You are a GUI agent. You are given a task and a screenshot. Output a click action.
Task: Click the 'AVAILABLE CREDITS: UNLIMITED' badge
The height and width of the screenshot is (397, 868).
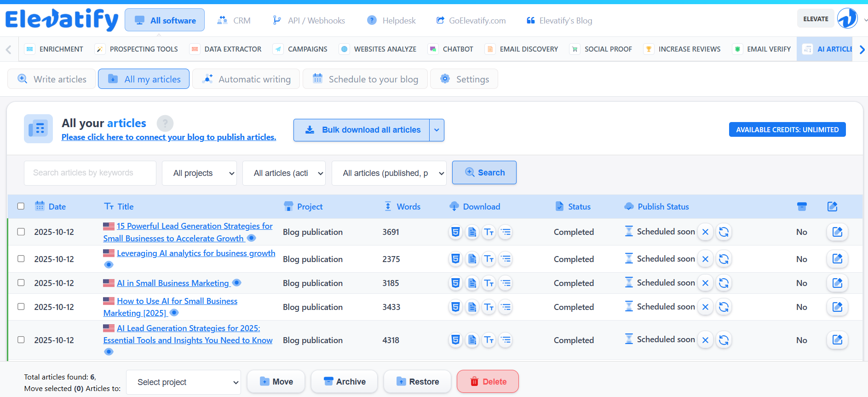pyautogui.click(x=787, y=130)
